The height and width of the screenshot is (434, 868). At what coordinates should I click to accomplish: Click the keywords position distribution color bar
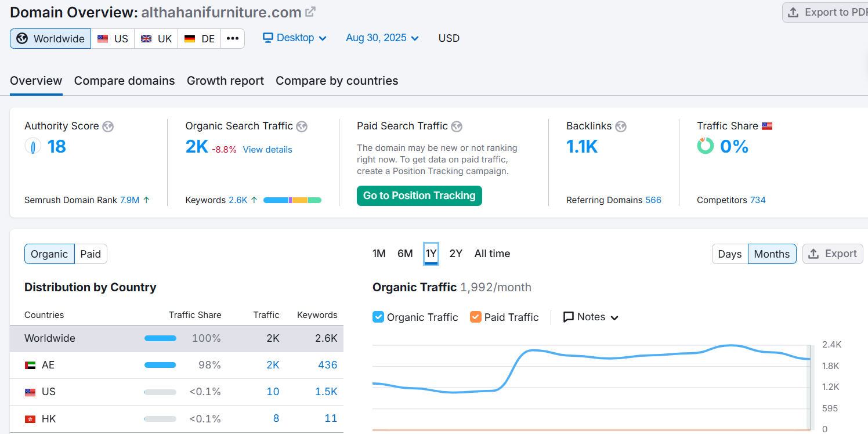[292, 200]
